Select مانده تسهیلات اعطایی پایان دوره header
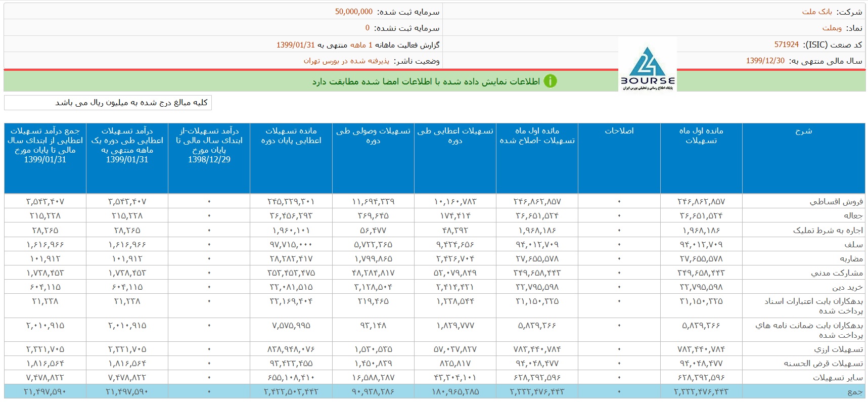 coord(291,136)
